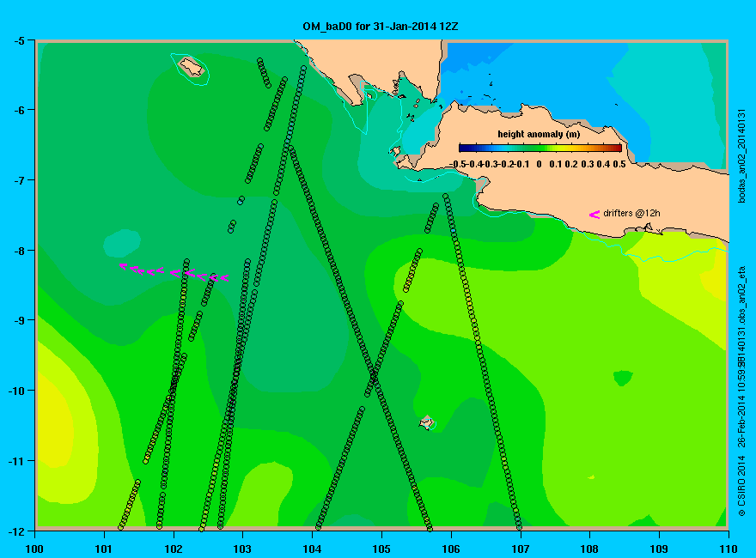Click the color bar tick label 0.3
The width and height of the screenshot is (756, 558).
(x=588, y=164)
